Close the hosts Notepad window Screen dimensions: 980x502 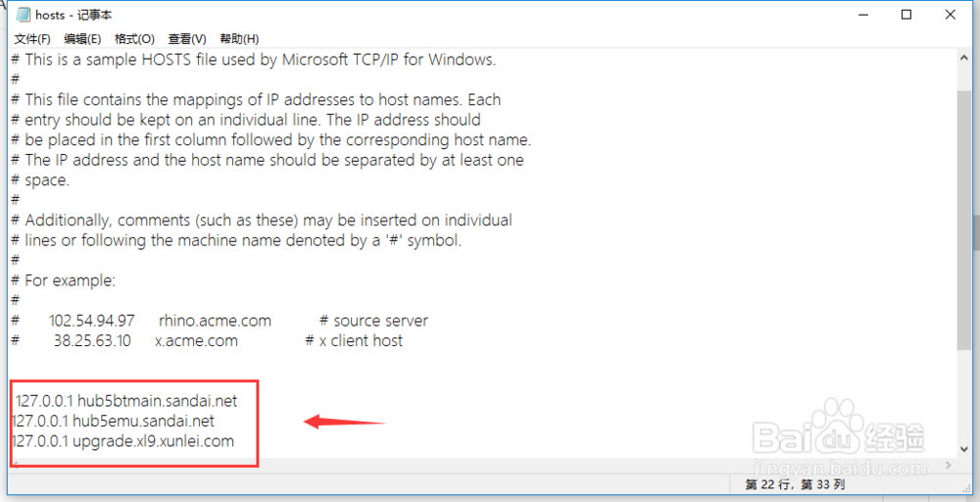[x=952, y=15]
